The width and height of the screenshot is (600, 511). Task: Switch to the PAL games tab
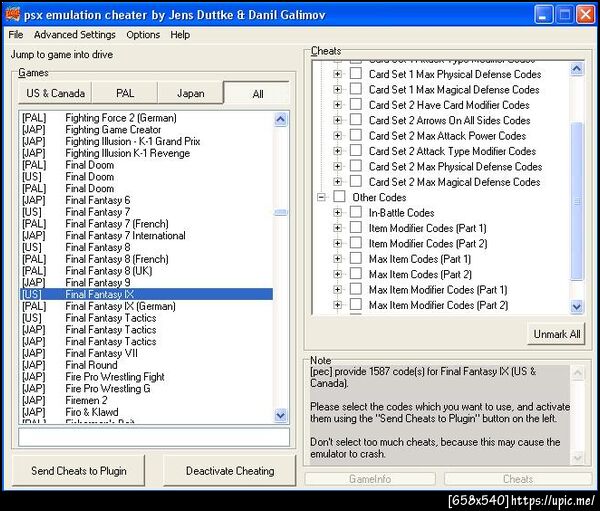click(x=125, y=93)
